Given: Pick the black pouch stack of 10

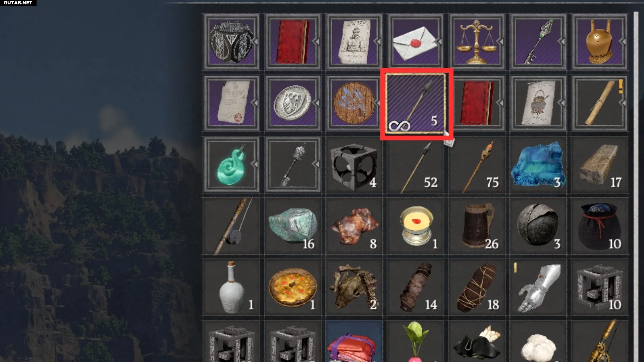Looking at the screenshot, I should coord(599,226).
